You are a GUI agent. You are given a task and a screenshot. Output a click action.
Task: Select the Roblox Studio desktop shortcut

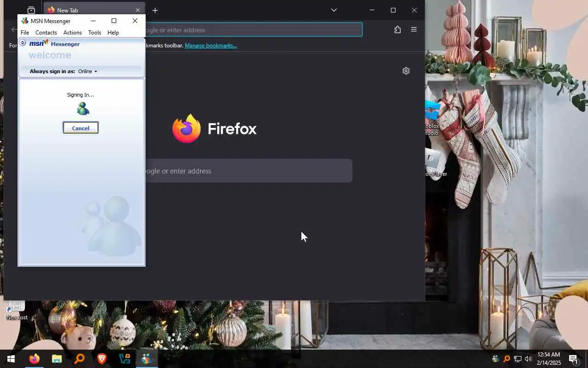[432, 117]
